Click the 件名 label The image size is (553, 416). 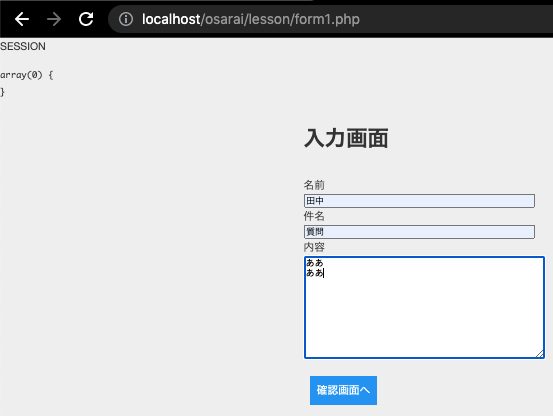(x=314, y=216)
